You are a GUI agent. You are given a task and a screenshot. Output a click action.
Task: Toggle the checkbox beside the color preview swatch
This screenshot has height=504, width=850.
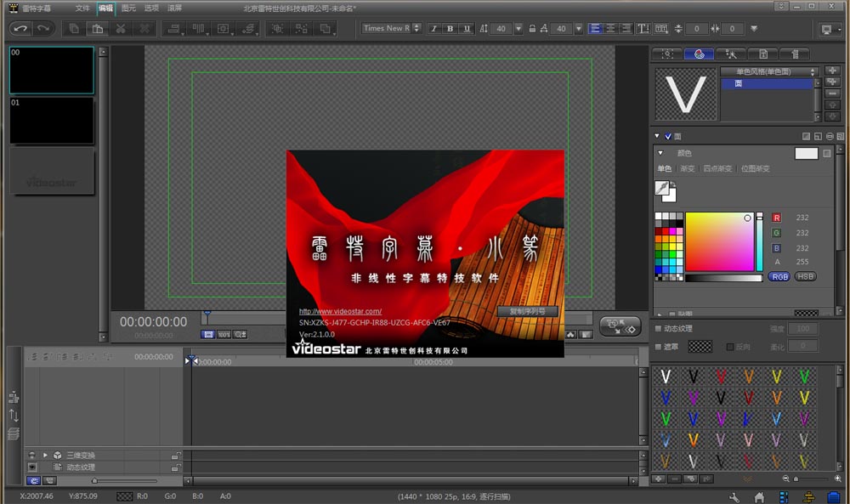pos(827,153)
